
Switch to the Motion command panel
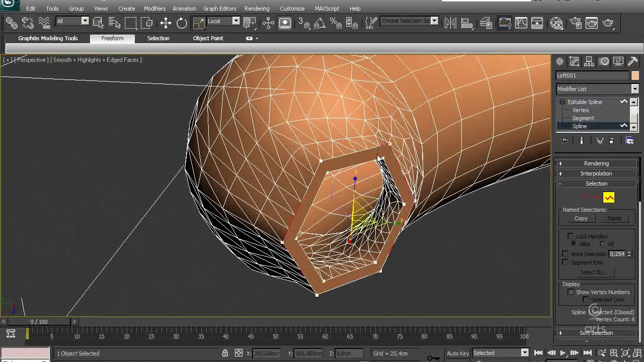(604, 61)
